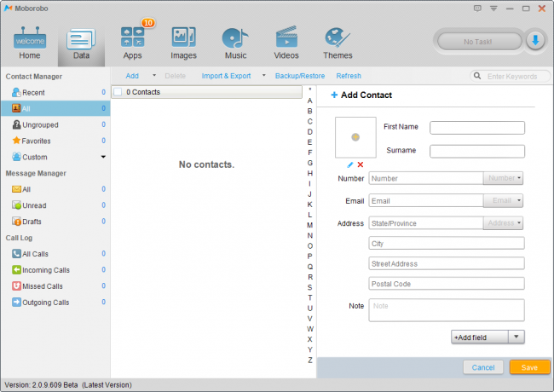Image resolution: width=554 pixels, height=392 pixels.
Task: Click the Save button
Action: 529,367
